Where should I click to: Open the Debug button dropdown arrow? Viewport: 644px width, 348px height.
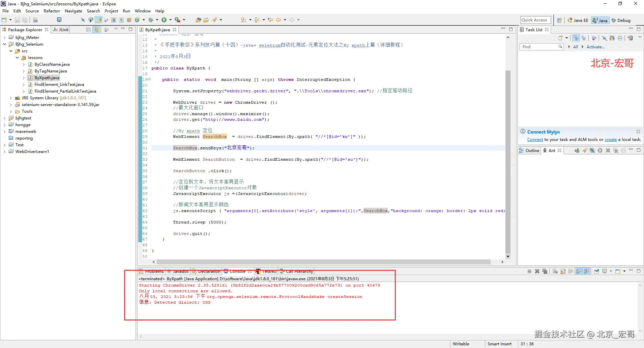click(x=157, y=20)
